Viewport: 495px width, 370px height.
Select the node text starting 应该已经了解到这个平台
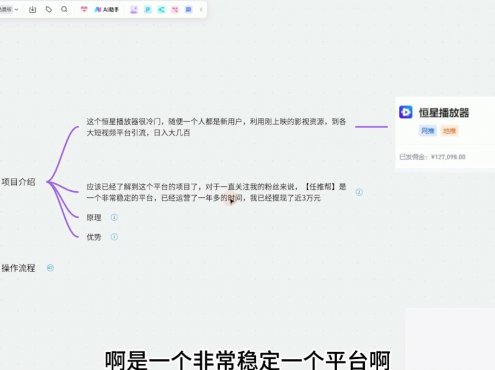click(x=216, y=192)
